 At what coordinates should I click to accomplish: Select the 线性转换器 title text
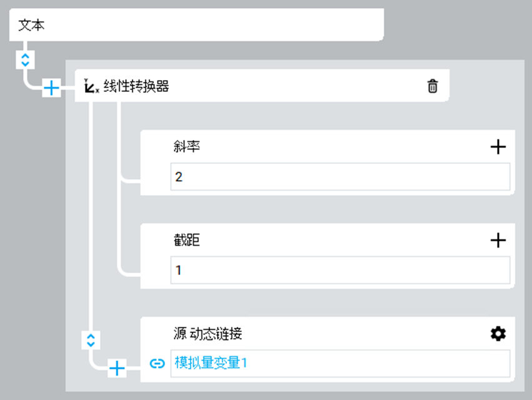click(136, 87)
